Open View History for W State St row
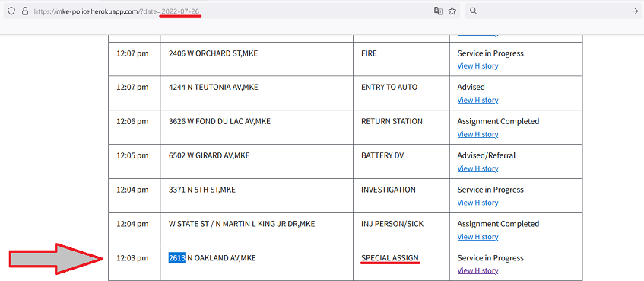Image resolution: width=644 pixels, height=281 pixels. pos(477,237)
